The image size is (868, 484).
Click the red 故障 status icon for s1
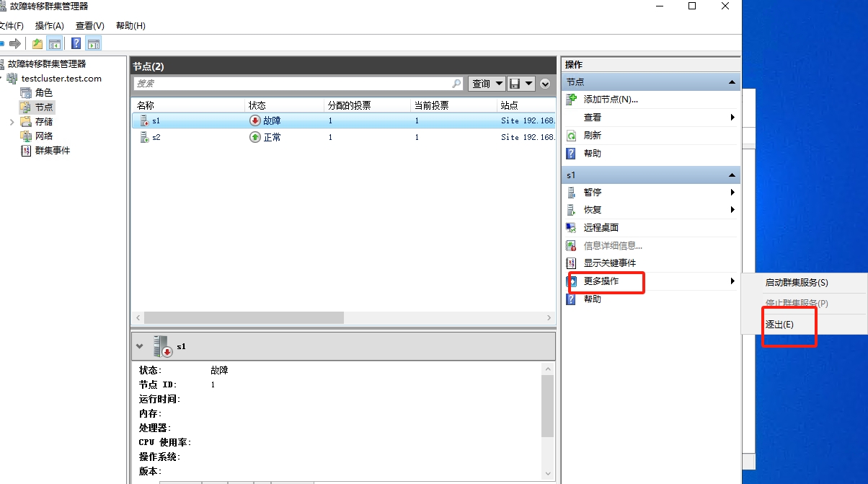point(255,120)
